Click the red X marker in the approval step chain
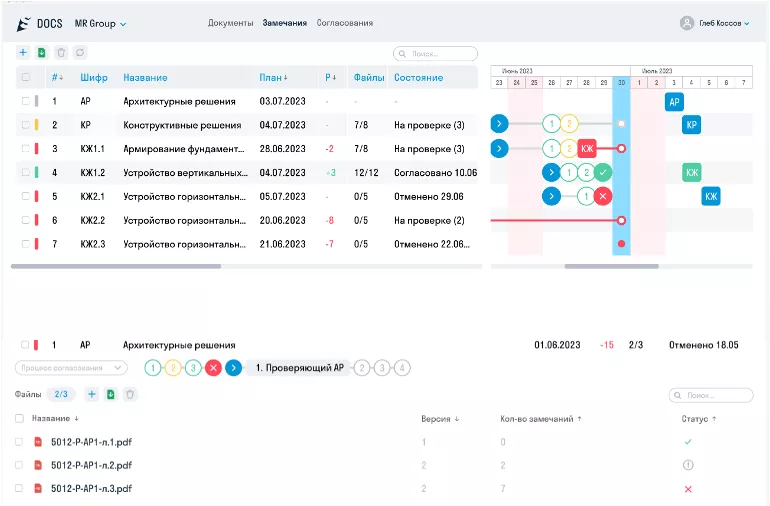 coord(213,368)
